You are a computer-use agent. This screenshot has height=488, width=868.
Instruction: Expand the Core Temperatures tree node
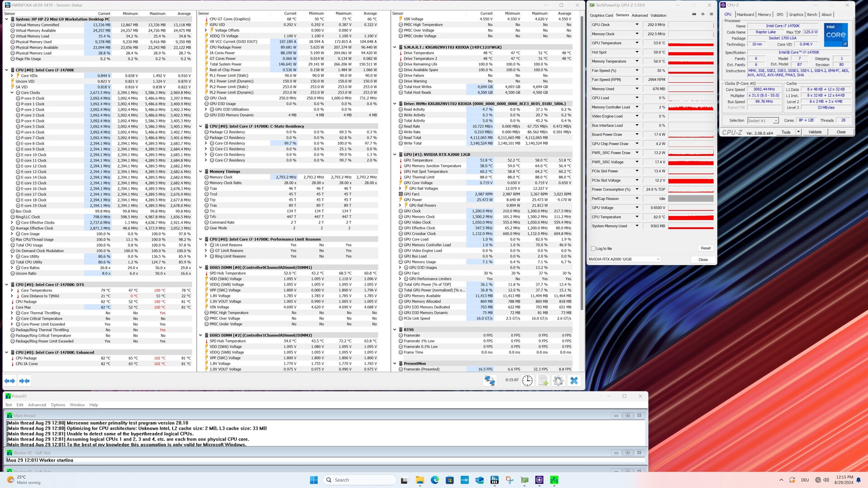(12, 291)
